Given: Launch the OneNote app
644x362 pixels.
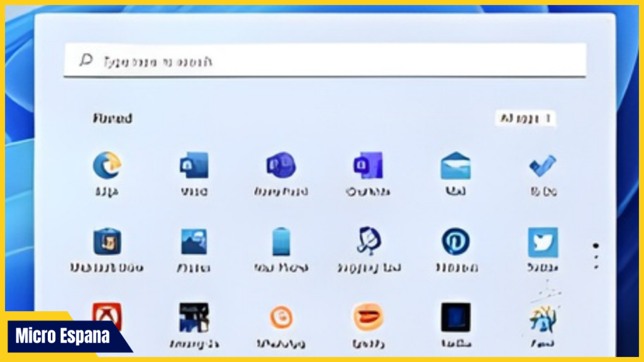Looking at the screenshot, I should (367, 166).
